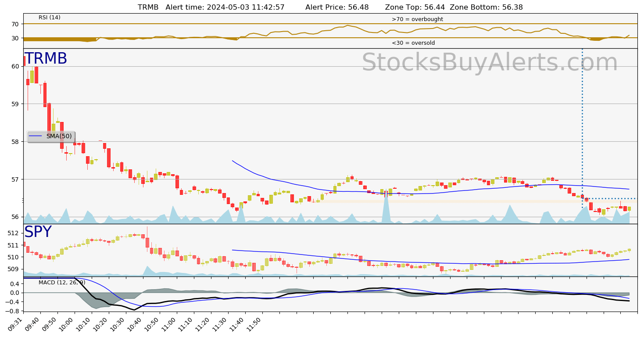Click the 10:10 time axis label

pos(83,324)
